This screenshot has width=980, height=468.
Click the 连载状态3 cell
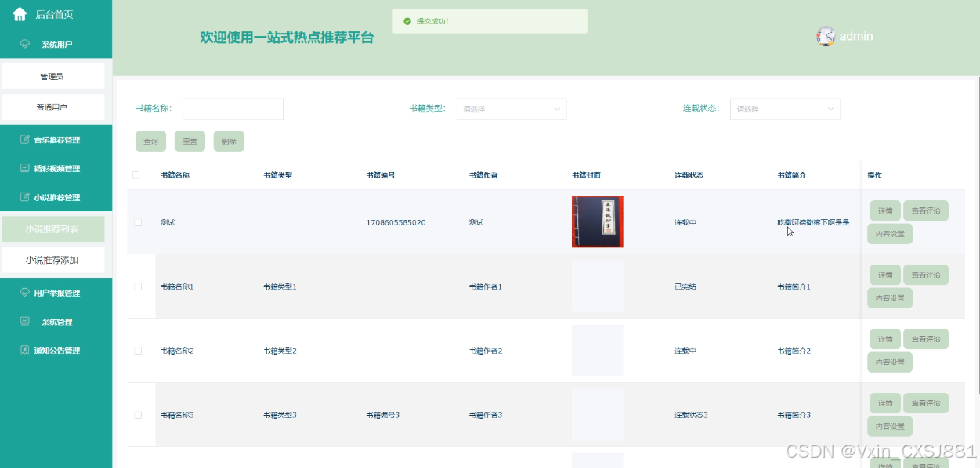click(x=691, y=415)
